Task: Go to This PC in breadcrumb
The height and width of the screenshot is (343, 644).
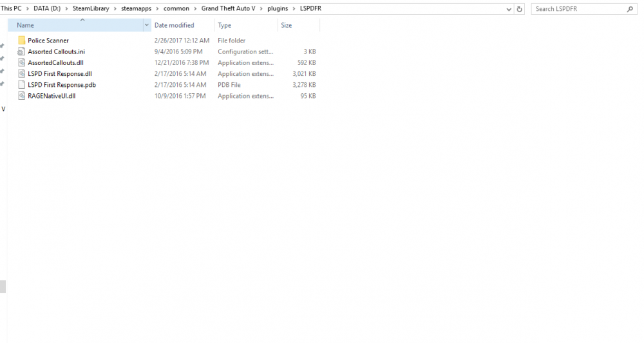Action: pos(11,8)
